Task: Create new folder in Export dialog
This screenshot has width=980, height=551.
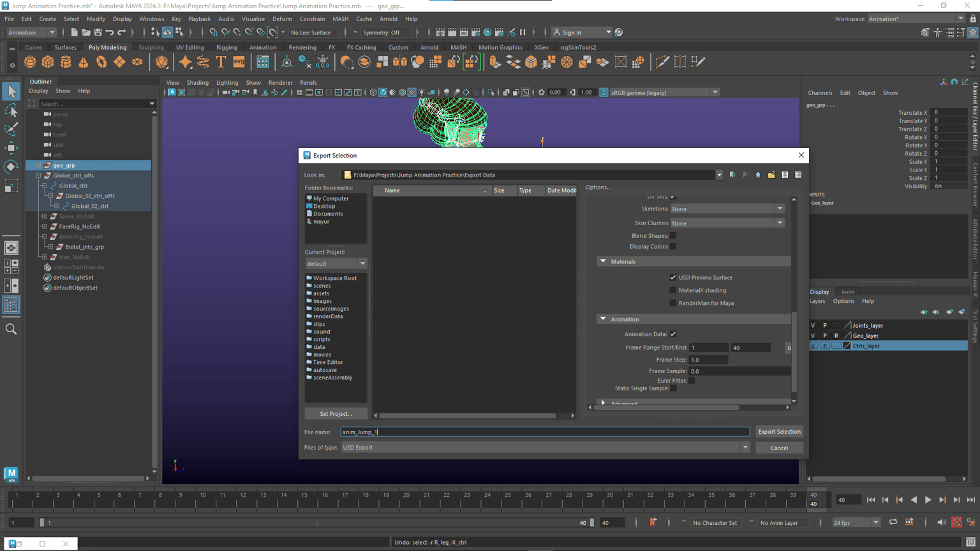Action: point(771,175)
